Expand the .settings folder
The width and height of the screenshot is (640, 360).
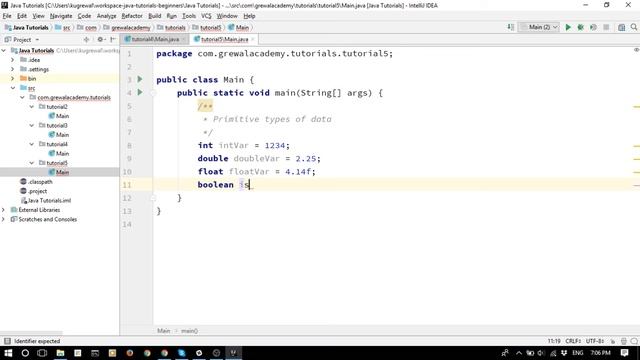coord(13,69)
